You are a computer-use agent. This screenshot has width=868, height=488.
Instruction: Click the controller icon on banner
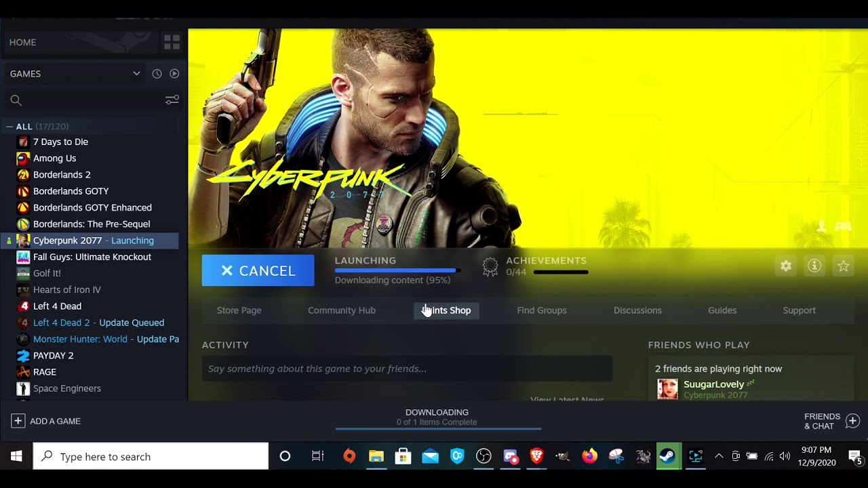[x=843, y=226]
